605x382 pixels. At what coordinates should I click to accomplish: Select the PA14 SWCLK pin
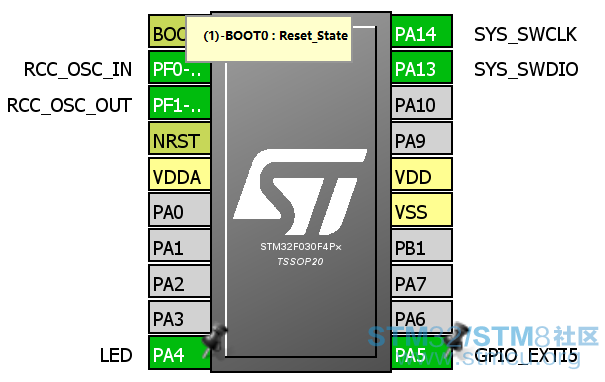coord(422,32)
